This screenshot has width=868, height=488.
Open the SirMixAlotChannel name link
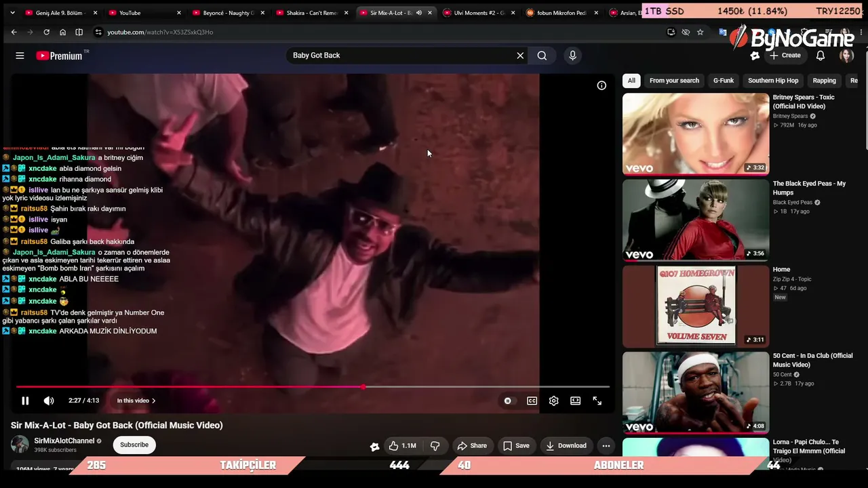click(x=64, y=441)
